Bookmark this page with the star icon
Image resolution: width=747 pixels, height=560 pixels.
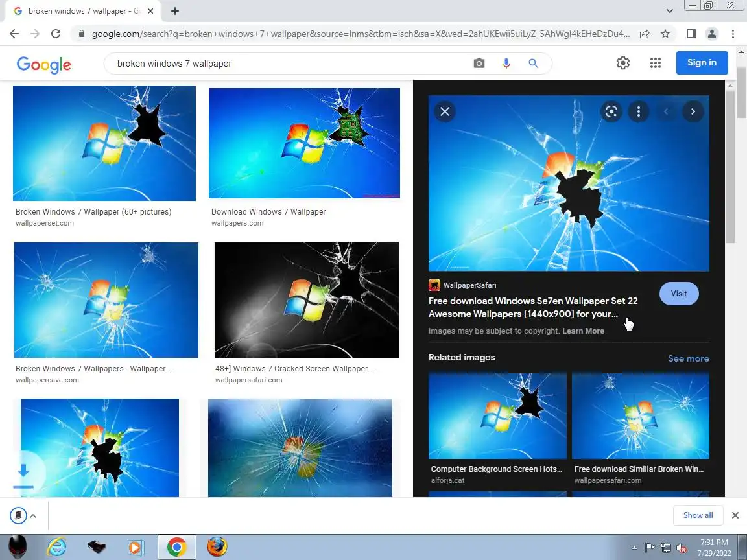click(665, 34)
